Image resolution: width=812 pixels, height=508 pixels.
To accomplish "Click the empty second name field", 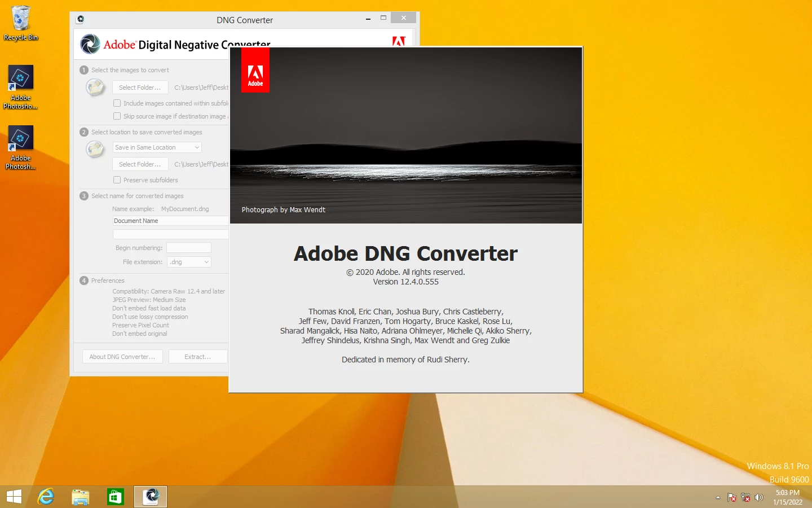I will coord(170,234).
